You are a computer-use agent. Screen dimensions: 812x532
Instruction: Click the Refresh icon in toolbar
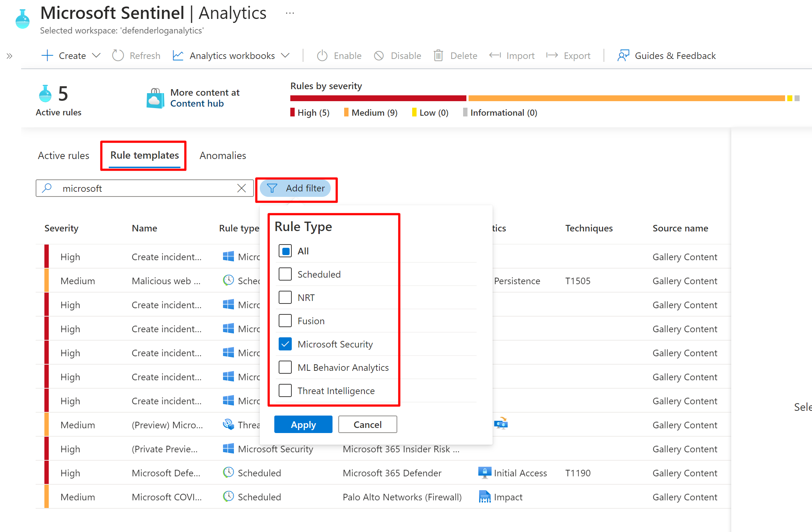click(x=118, y=56)
